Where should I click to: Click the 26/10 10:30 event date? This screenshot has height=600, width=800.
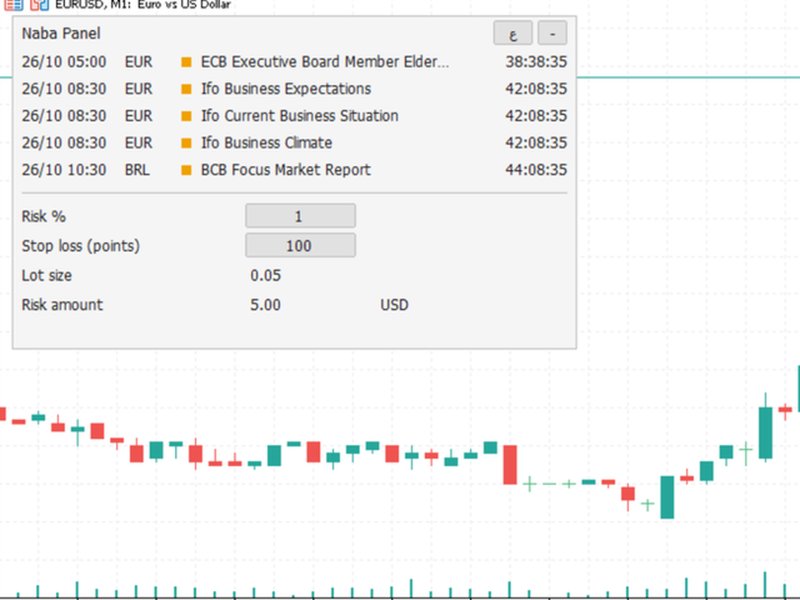[64, 170]
